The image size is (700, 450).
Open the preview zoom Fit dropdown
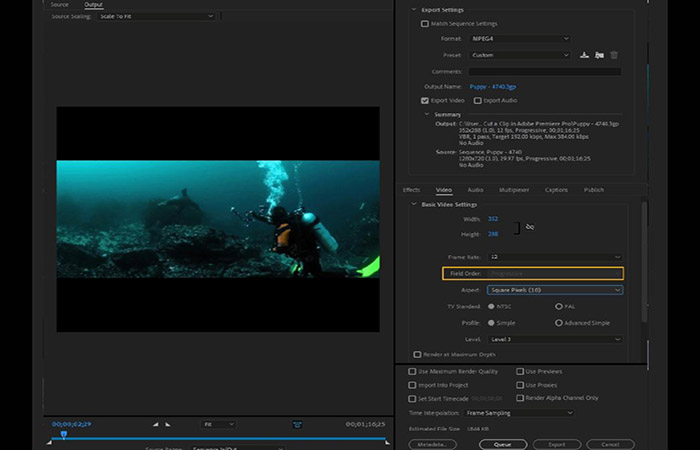tap(218, 424)
